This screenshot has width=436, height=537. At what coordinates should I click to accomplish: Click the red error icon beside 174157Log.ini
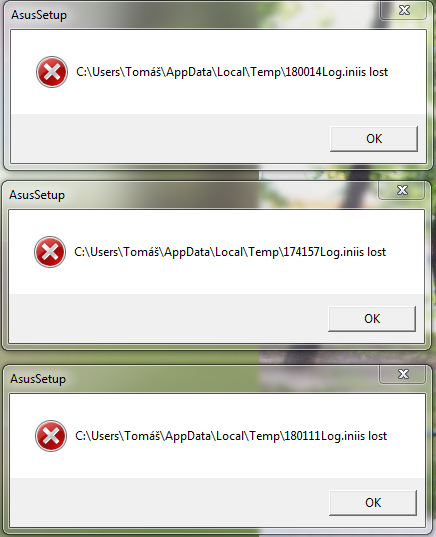point(50,252)
